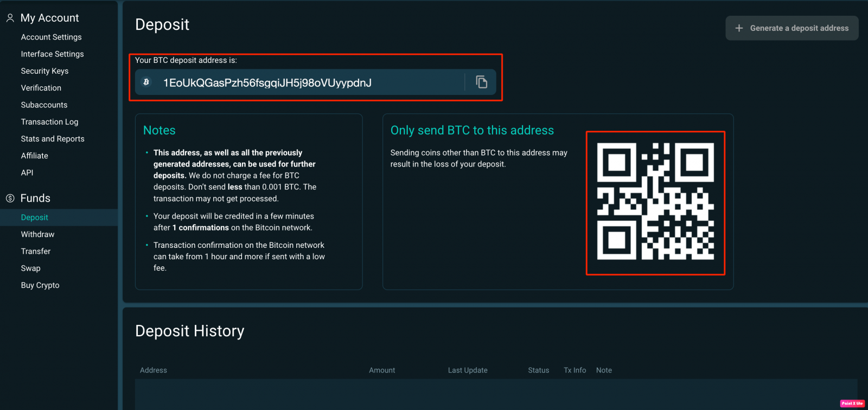The height and width of the screenshot is (410, 868).
Task: Generate a deposit address
Action: click(x=792, y=28)
